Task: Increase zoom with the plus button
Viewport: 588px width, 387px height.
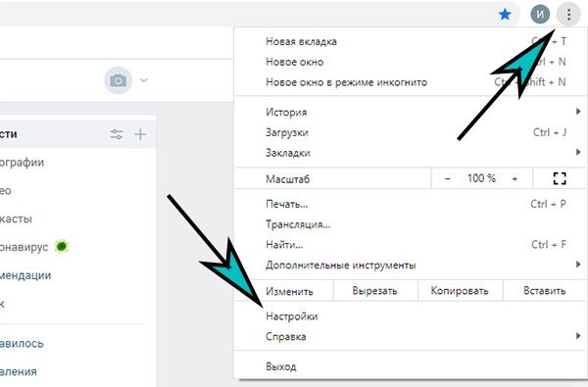Action: pos(514,179)
